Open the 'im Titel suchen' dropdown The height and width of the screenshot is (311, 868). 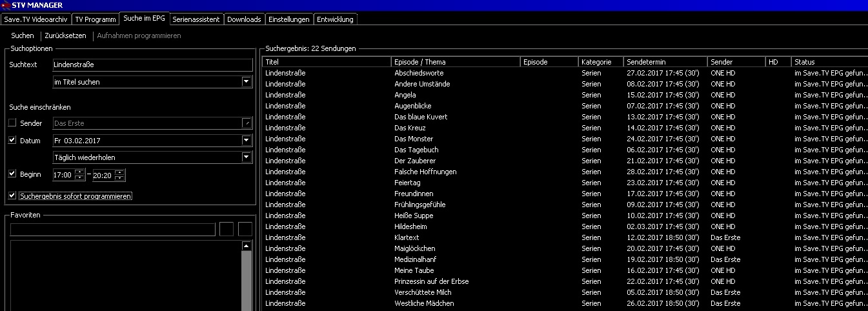click(x=246, y=82)
